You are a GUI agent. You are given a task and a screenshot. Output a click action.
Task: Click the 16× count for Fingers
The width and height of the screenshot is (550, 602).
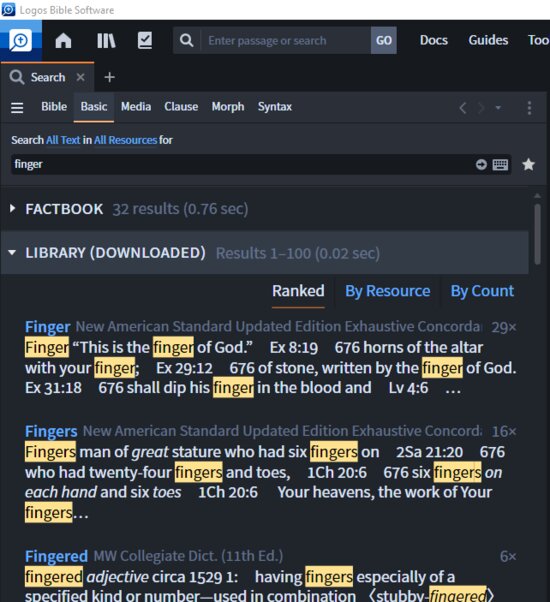pyautogui.click(x=504, y=432)
